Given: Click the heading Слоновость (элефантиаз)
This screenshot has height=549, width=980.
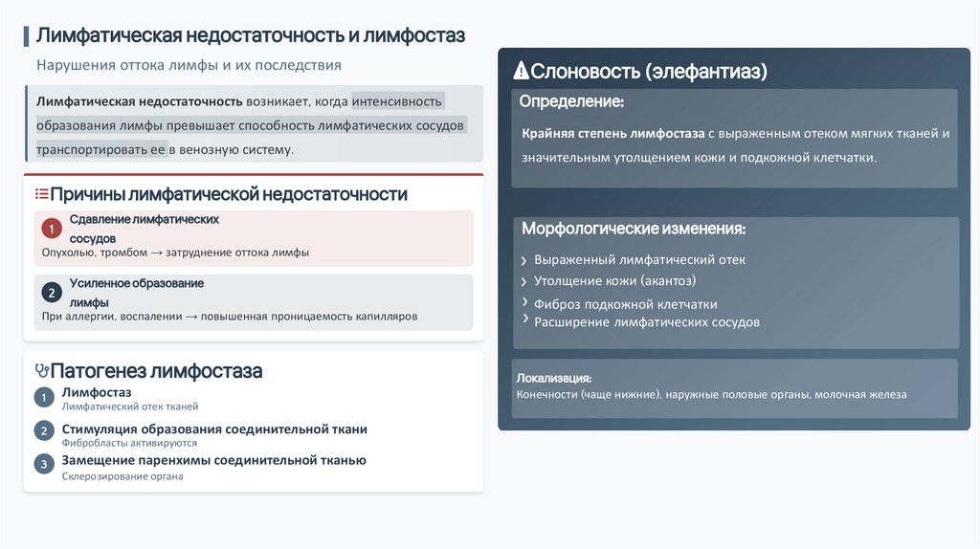Looking at the screenshot, I should click(x=649, y=71).
